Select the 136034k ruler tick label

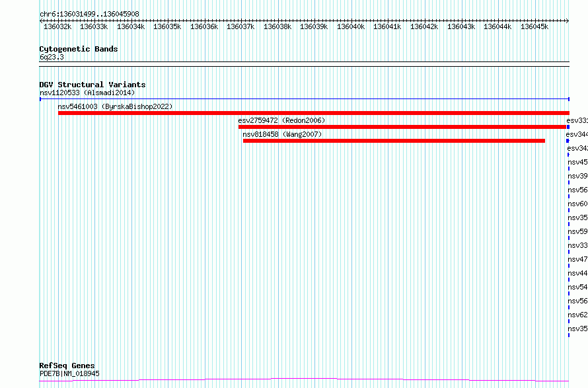[131, 26]
